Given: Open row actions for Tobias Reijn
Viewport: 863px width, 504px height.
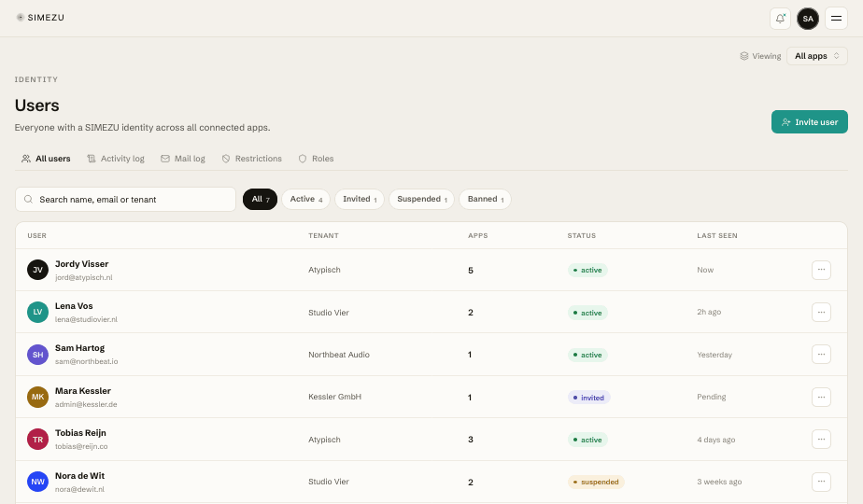Looking at the screenshot, I should 821,439.
